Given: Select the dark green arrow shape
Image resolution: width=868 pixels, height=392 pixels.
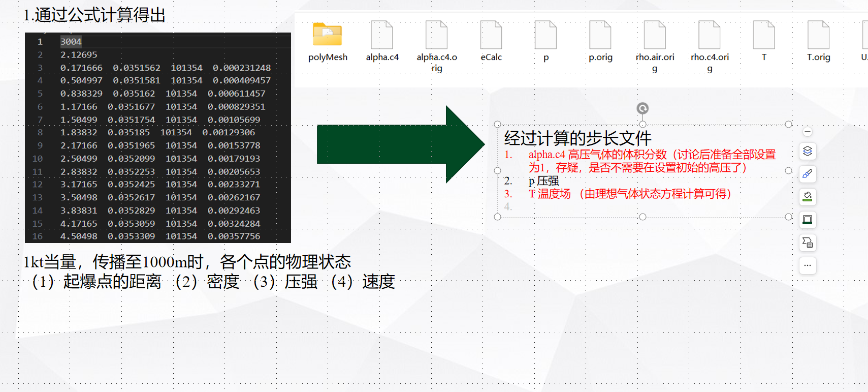Looking at the screenshot, I should tap(400, 144).
